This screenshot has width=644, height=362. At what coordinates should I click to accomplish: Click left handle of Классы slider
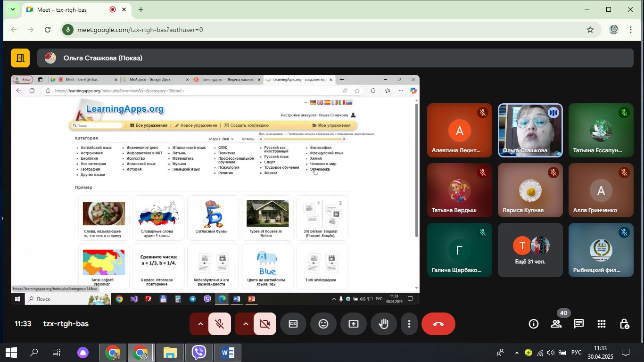tap(260, 139)
